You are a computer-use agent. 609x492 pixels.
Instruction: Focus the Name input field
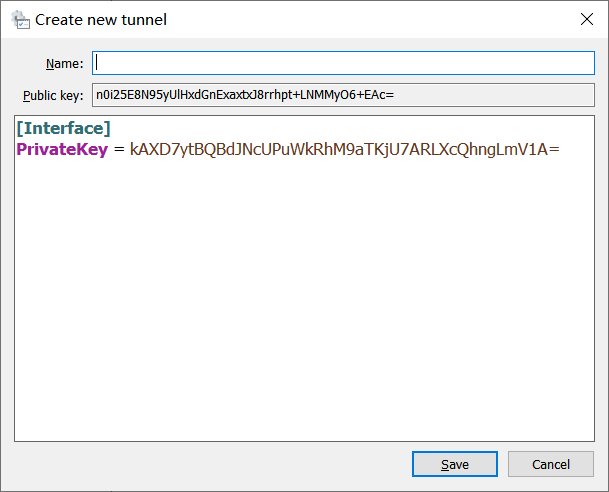coord(343,63)
